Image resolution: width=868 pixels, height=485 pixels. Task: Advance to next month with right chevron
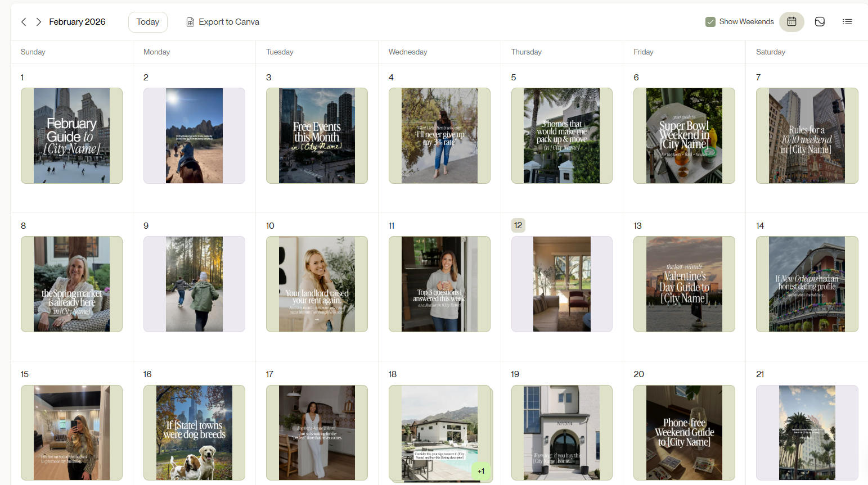[38, 21]
